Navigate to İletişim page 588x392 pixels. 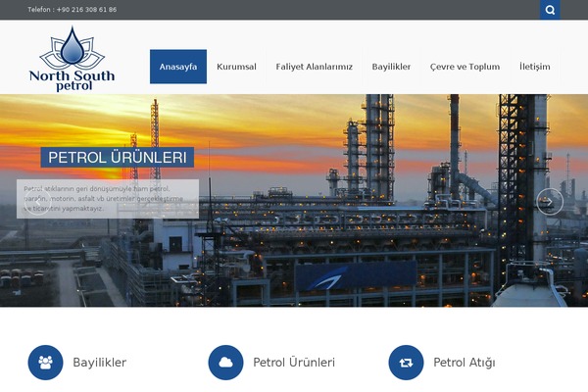[535, 67]
